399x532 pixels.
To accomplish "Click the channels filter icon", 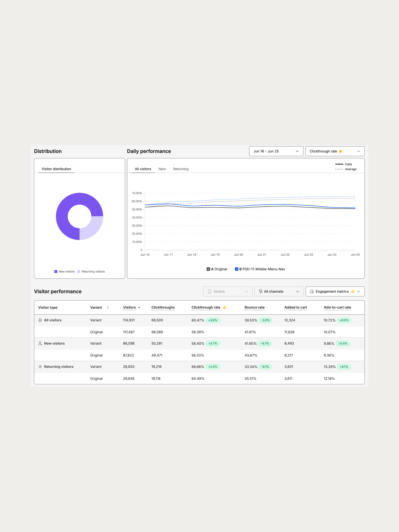I will (x=260, y=291).
